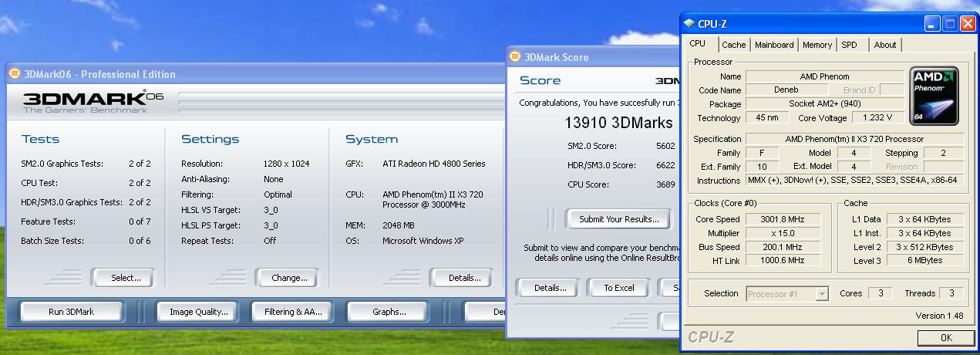This screenshot has height=355, width=980.
Task: Open the SPD tab
Action: 849,45
